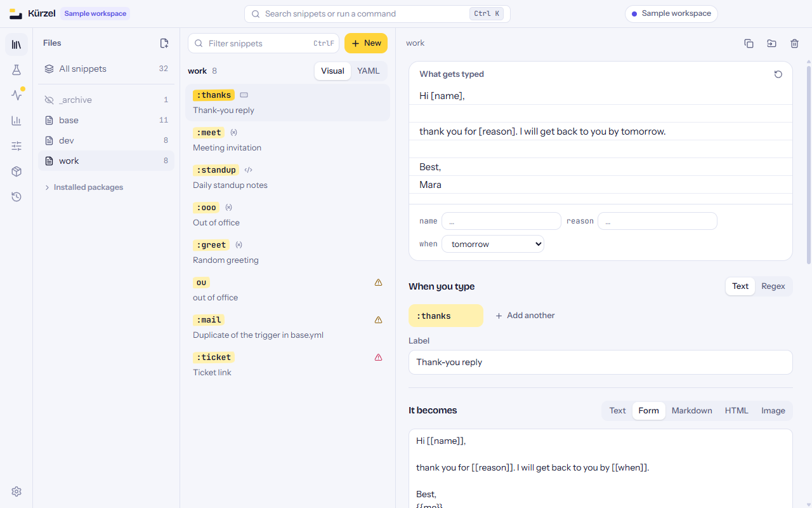Click the :thanks trigger chip under When you type

446,316
